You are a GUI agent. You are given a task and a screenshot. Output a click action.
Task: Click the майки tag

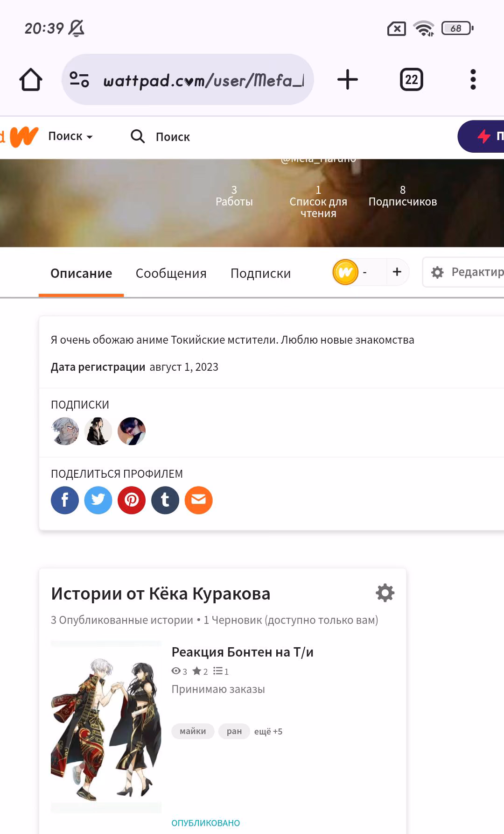point(193,731)
